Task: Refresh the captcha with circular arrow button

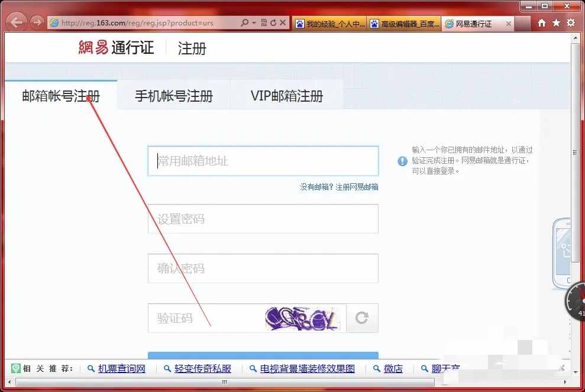Action: pyautogui.click(x=362, y=318)
